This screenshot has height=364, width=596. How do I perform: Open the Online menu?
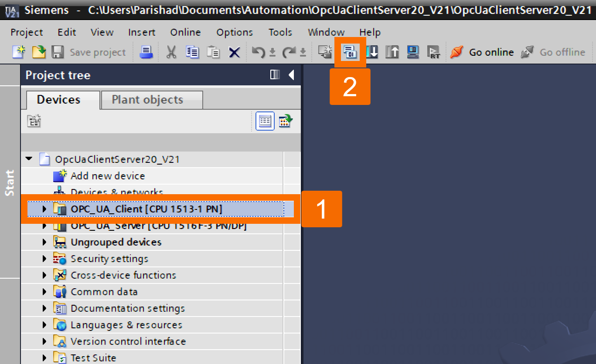[x=186, y=32]
